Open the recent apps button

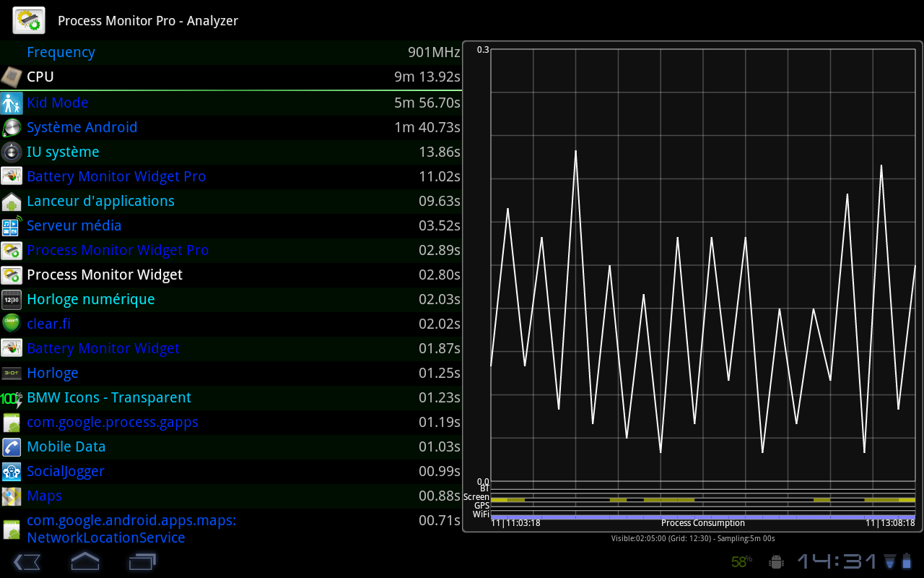point(142,561)
